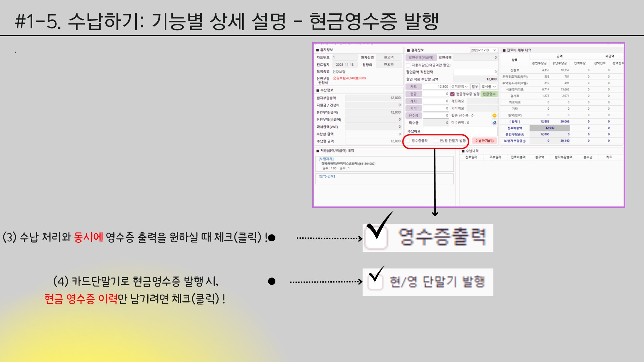Select the 카드 payment method button
This screenshot has height=362, width=644.
click(413, 87)
